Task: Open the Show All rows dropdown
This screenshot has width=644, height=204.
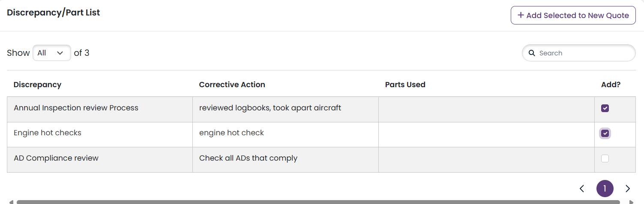Action: coord(52,53)
